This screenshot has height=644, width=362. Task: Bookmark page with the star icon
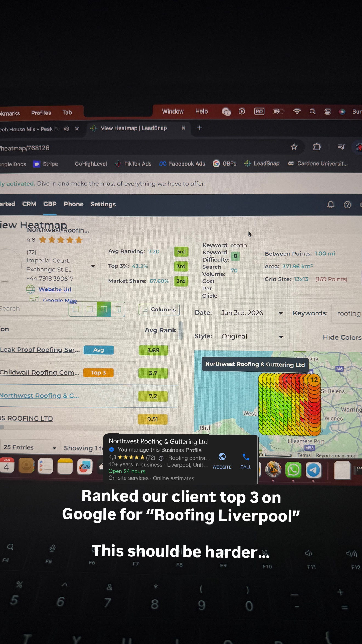pos(294,147)
